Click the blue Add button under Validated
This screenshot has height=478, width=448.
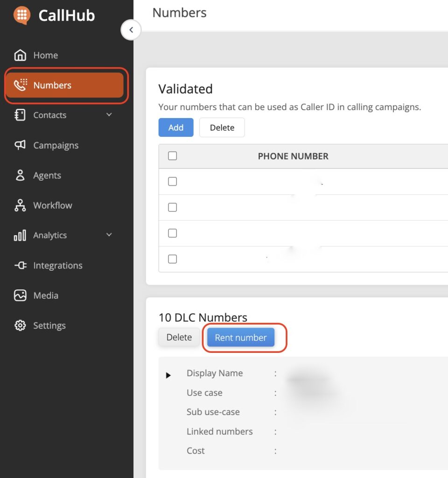tap(176, 127)
